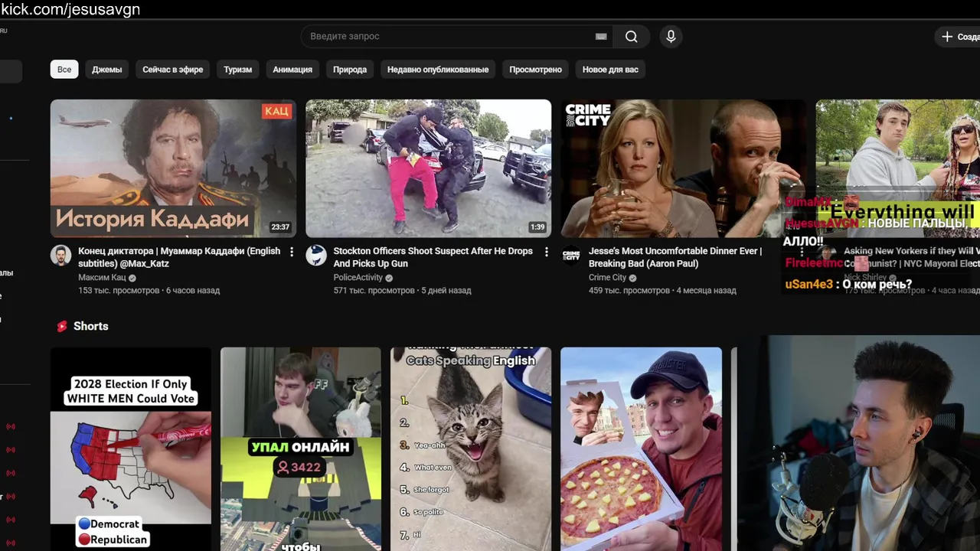The height and width of the screenshot is (551, 980).
Task: Open Stockton Officers Shoot Suspect title
Action: point(433,257)
